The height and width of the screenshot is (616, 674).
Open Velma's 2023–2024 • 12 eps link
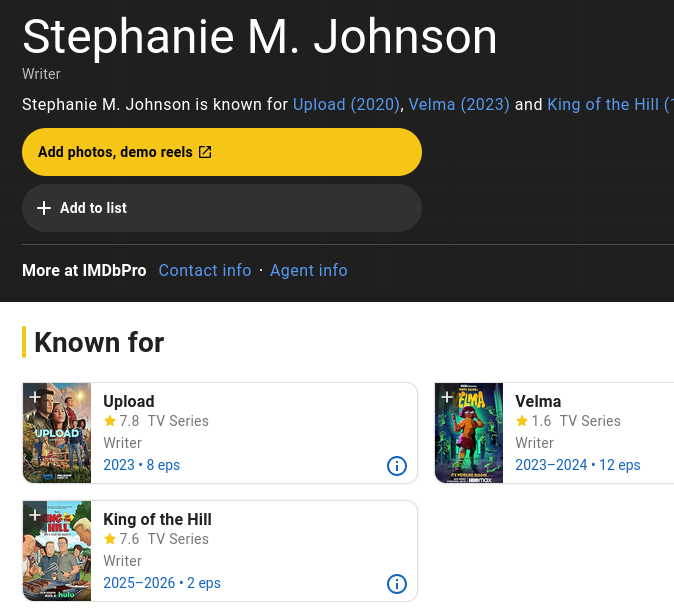(x=578, y=465)
